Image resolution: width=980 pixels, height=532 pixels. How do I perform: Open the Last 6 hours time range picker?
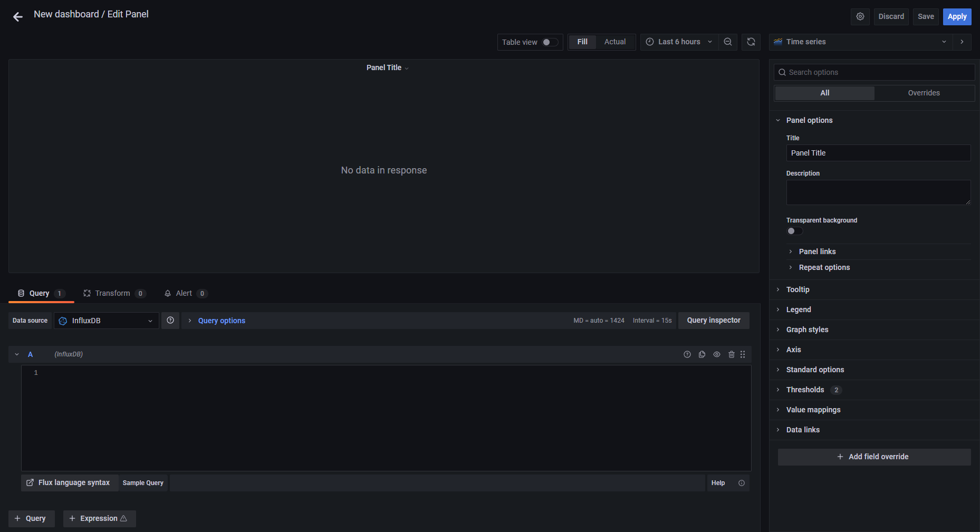pos(679,42)
